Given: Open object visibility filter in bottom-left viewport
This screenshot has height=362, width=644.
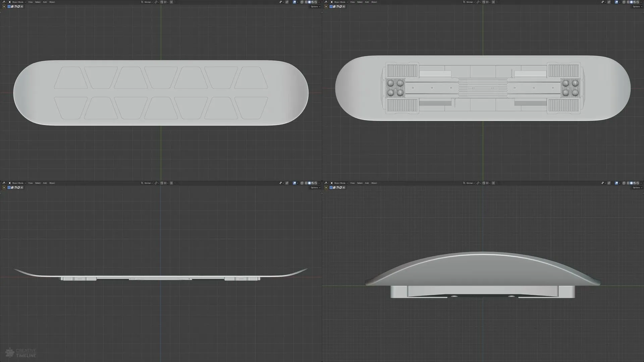Looking at the screenshot, I should point(281,183).
